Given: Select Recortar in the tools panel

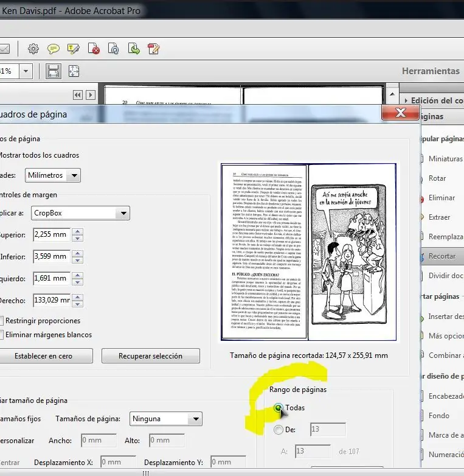Looking at the screenshot, I should [x=442, y=256].
